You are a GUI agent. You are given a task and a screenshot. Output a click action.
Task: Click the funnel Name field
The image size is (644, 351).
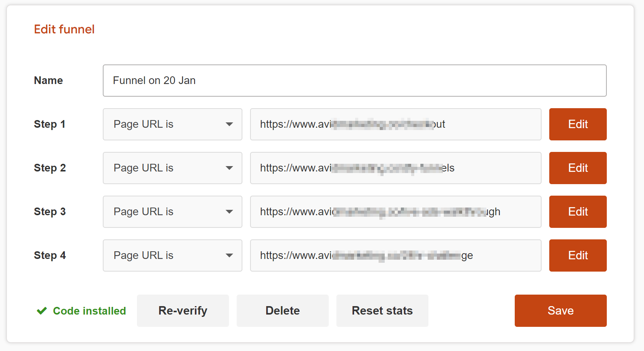coord(354,81)
